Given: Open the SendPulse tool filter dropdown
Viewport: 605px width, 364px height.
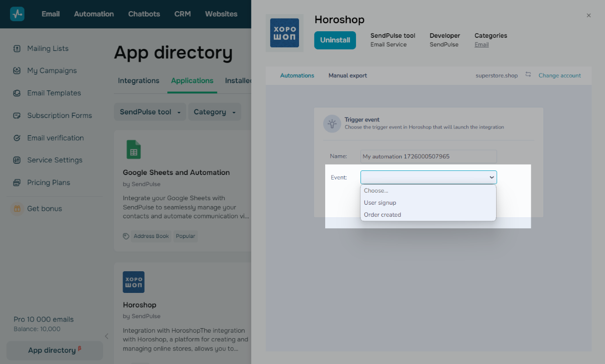Looking at the screenshot, I should point(150,112).
